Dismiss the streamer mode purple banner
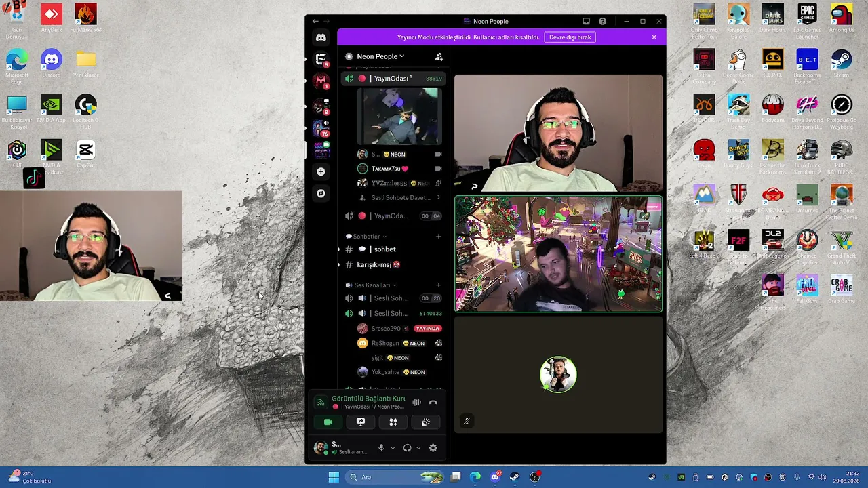Viewport: 868px width, 488px height. 654,37
